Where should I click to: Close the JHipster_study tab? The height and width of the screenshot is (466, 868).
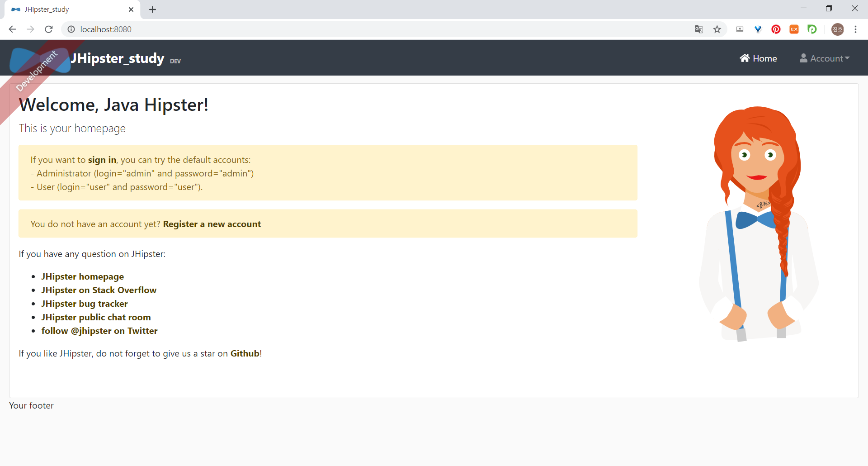click(131, 10)
